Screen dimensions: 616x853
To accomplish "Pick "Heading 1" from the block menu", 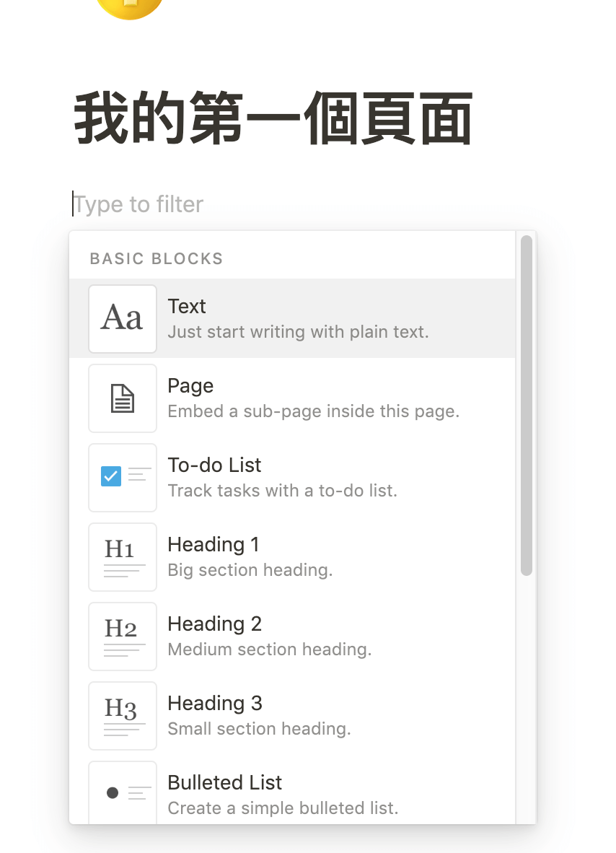I will 213,545.
